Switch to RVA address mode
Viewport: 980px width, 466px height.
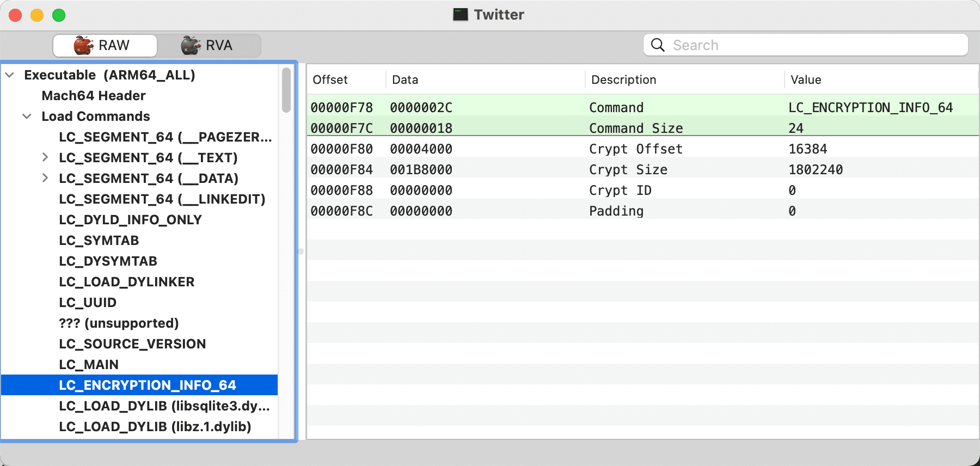click(209, 45)
